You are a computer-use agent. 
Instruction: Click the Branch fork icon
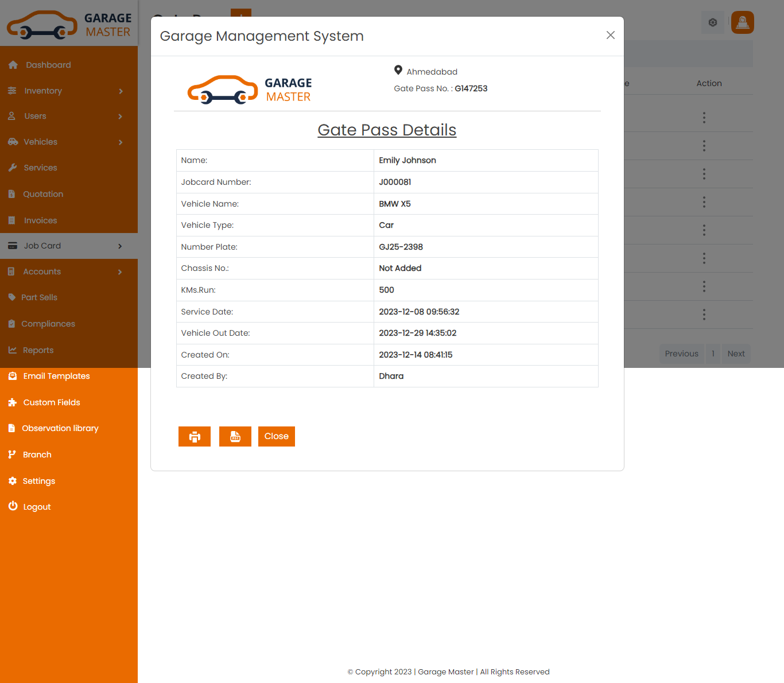[x=12, y=455]
